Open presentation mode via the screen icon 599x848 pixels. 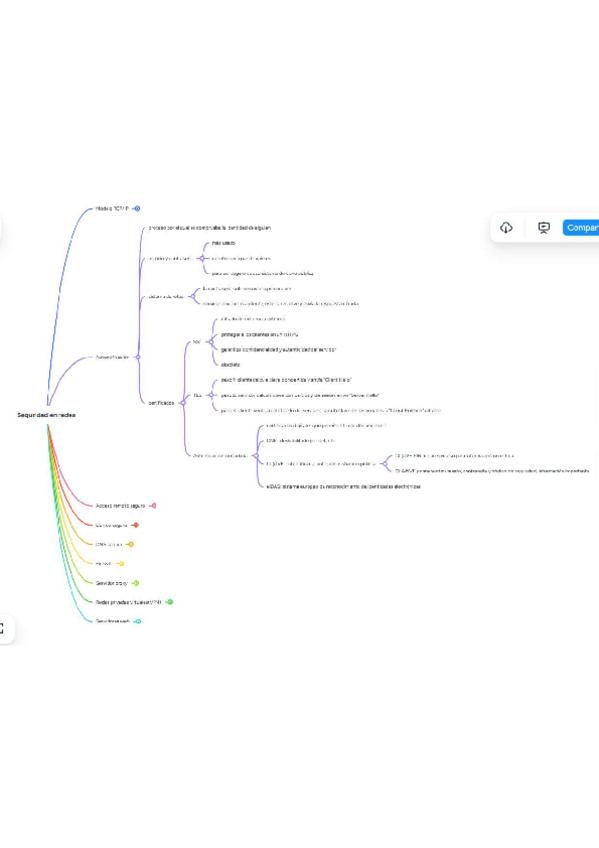pos(544,228)
